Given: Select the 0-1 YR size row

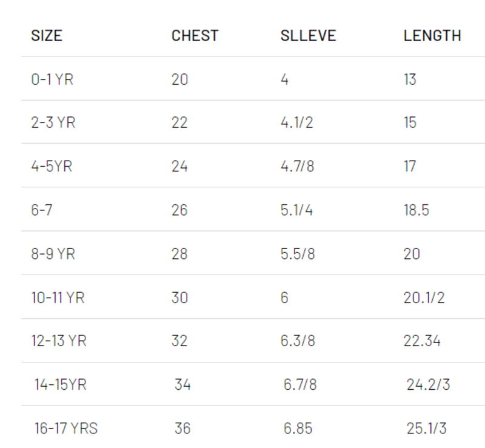Looking at the screenshot, I should point(253,79).
